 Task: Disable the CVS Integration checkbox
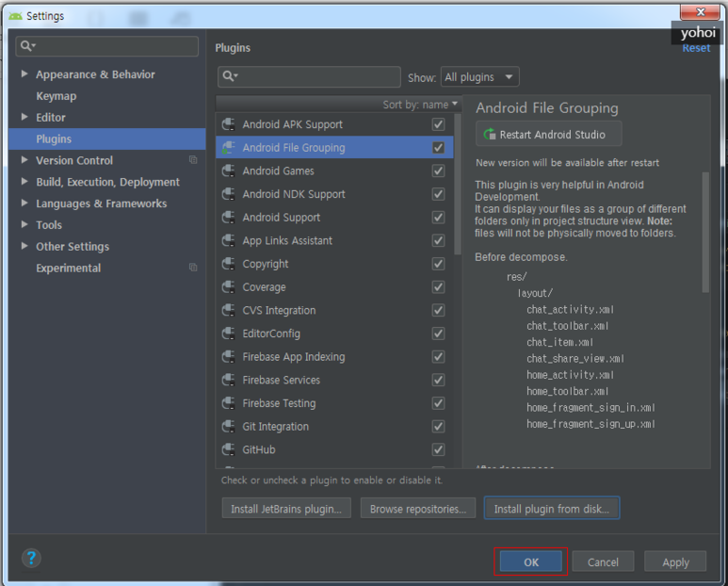click(438, 310)
